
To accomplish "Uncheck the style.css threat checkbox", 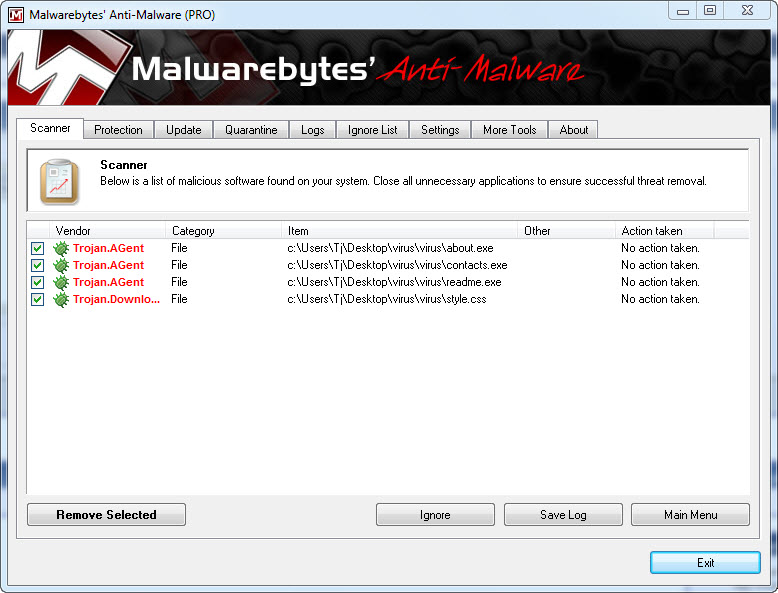I will [37, 300].
